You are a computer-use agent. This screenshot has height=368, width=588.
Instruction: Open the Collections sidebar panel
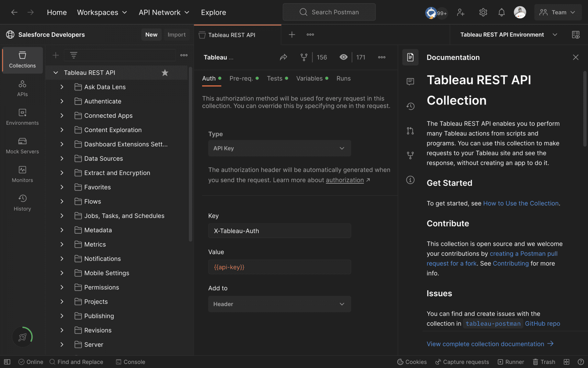coord(22,60)
